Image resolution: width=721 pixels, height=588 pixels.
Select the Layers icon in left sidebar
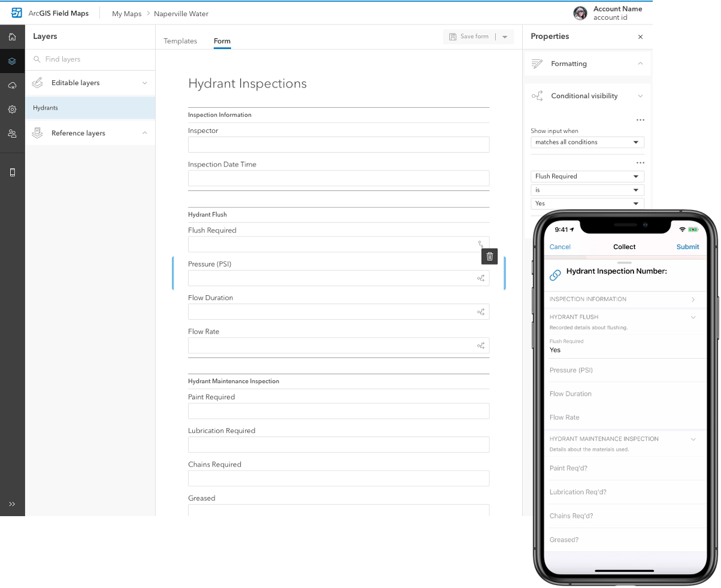[12, 61]
